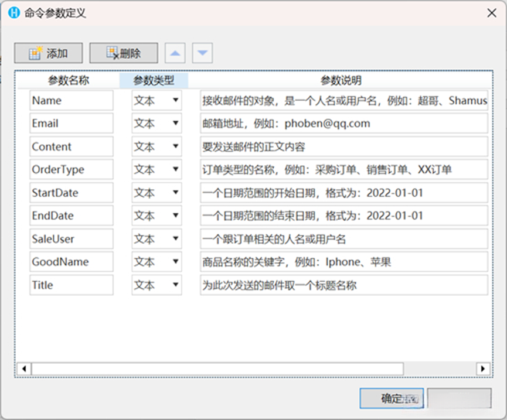The width and height of the screenshot is (507, 420).
Task: Click description 一个跟订单相关的人名或用户名
Action: tap(344, 239)
